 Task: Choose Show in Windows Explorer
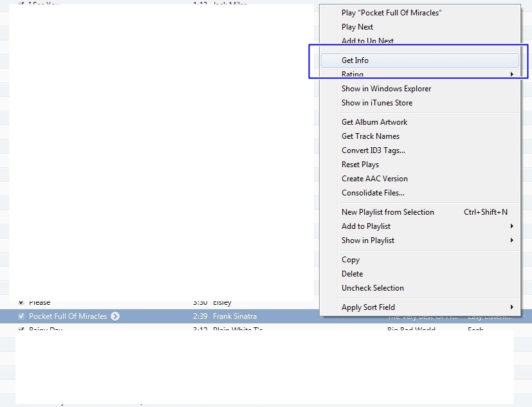pos(420,89)
